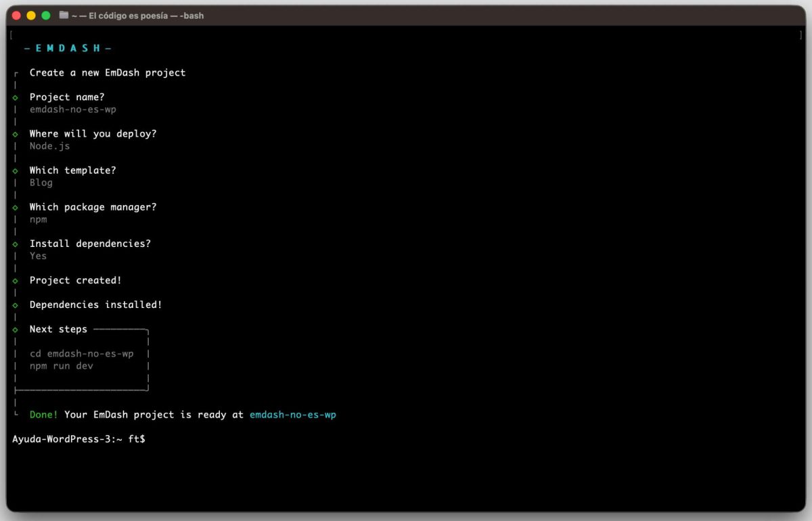Screen dimensions: 812x521
Task: Click the 'Dependencies installed!' message
Action: [x=96, y=304]
